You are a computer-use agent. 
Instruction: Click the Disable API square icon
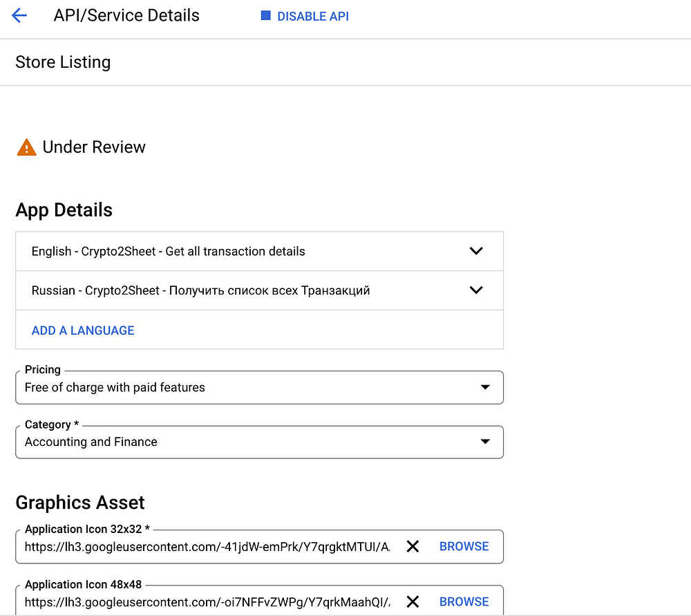click(265, 16)
